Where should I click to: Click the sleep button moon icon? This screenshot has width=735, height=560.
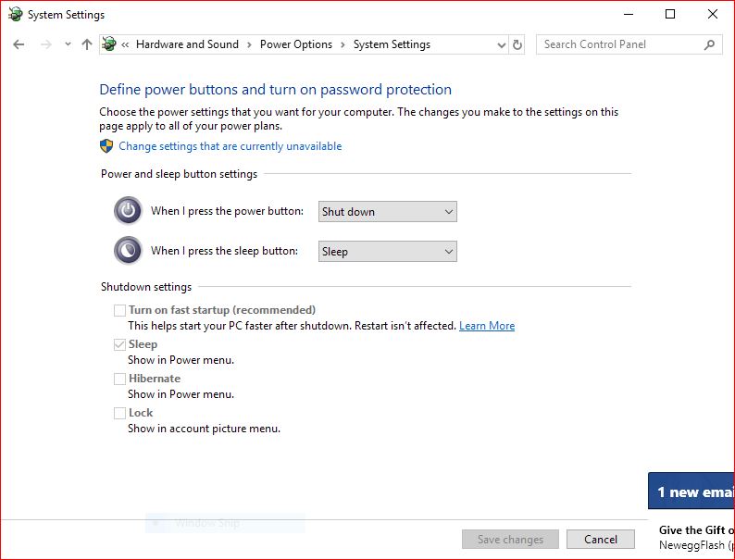[x=128, y=250]
